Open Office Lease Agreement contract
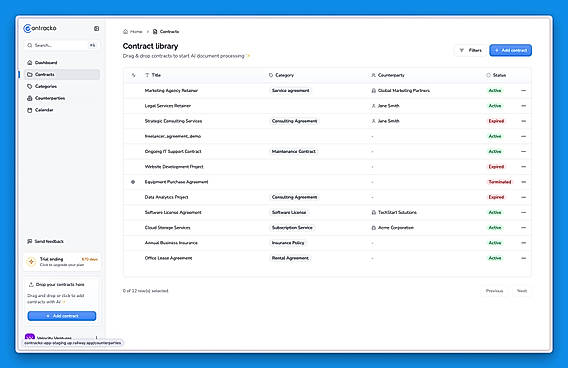The width and height of the screenshot is (568, 368). click(168, 258)
